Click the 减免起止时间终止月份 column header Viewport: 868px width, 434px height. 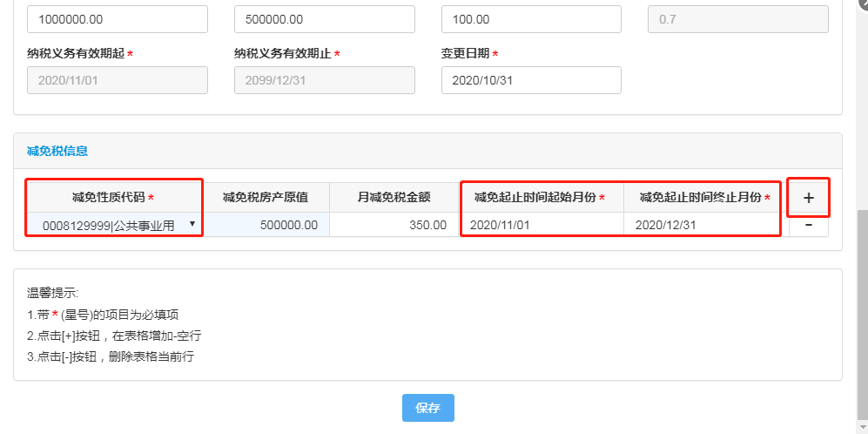[704, 197]
